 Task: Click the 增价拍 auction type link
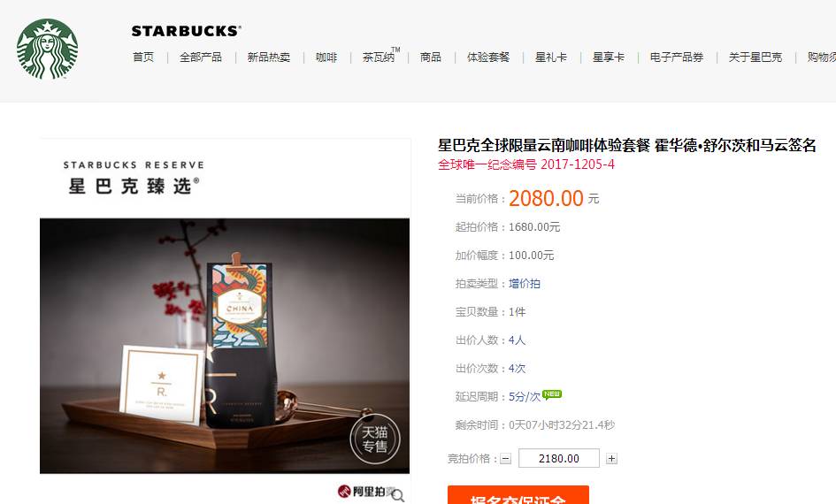tap(525, 284)
